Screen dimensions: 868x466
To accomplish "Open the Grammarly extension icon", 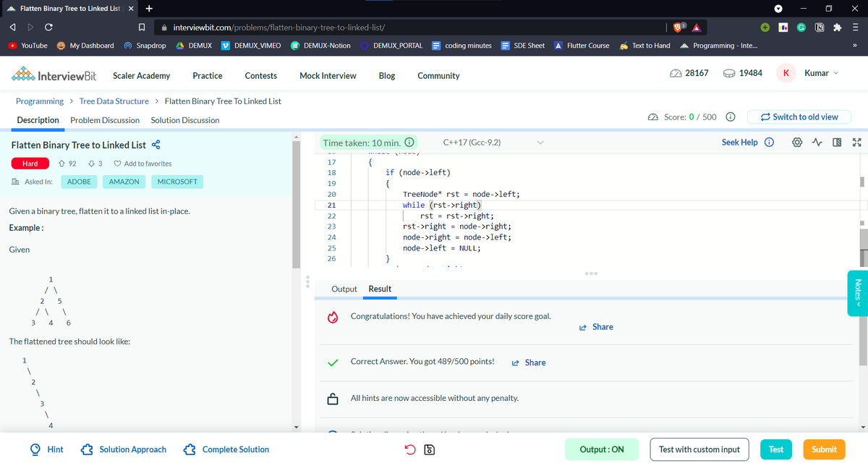I will (802, 27).
